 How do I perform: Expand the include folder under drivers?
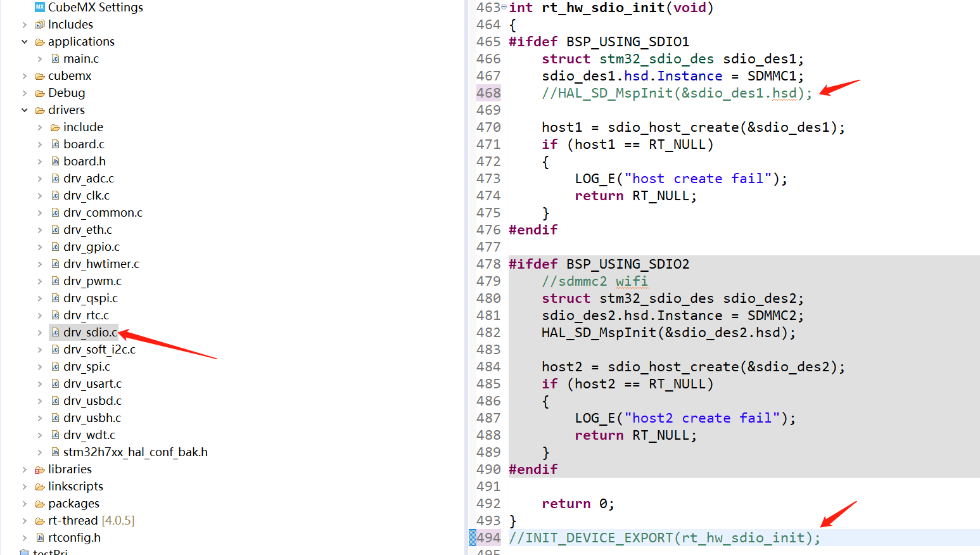[x=40, y=127]
